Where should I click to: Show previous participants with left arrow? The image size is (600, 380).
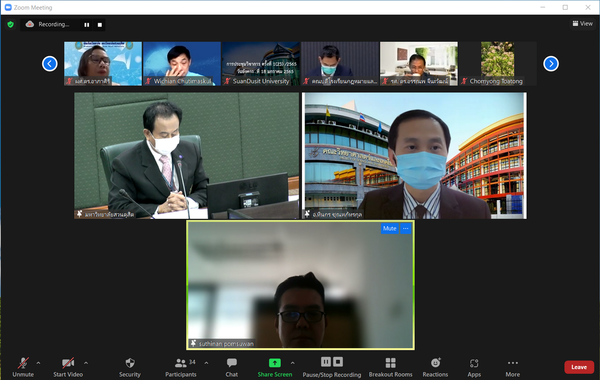pyautogui.click(x=50, y=64)
